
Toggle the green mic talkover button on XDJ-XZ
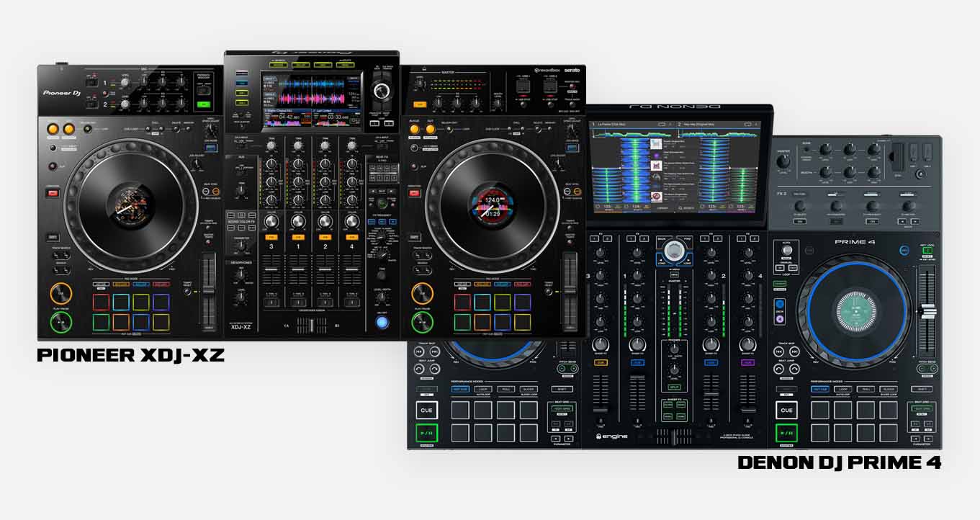click(x=202, y=104)
